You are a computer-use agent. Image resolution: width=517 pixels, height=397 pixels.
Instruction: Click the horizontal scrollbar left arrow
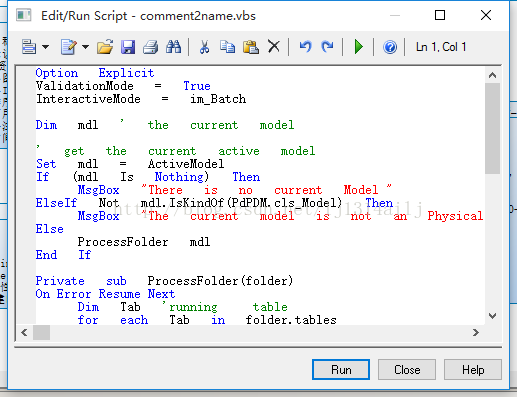click(x=24, y=332)
